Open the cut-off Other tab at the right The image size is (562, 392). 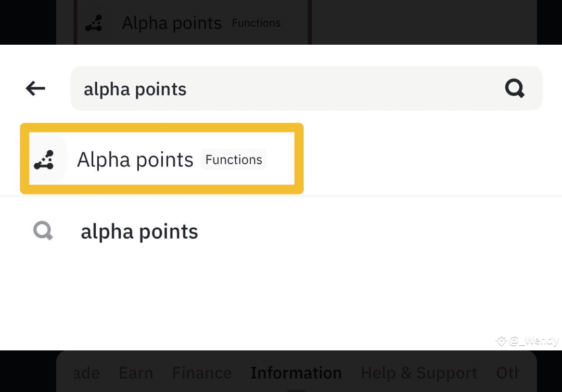click(x=508, y=373)
